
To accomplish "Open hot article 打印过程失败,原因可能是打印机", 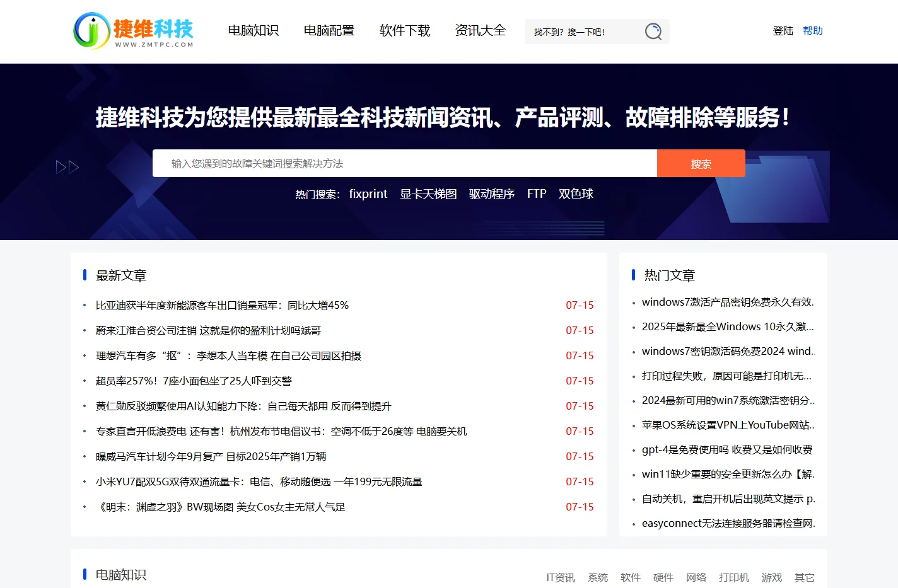I will point(726,376).
